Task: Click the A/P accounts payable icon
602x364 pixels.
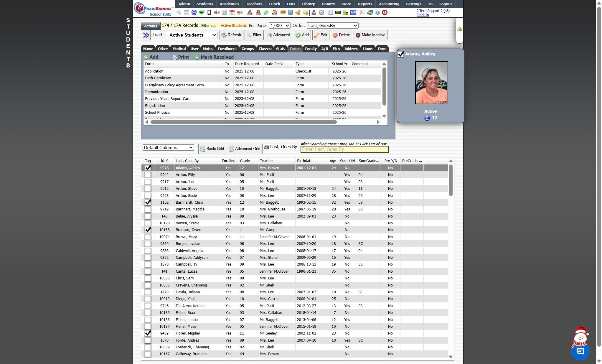Action: 353,12
